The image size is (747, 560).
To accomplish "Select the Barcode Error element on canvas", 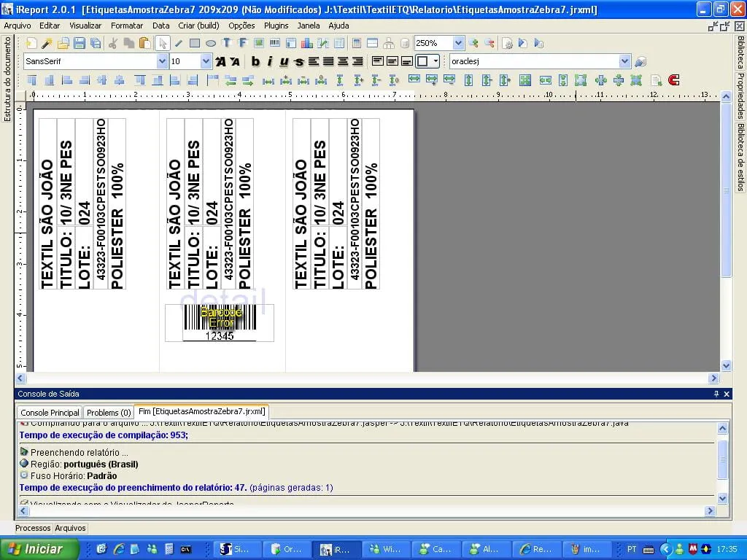I will tap(220, 323).
